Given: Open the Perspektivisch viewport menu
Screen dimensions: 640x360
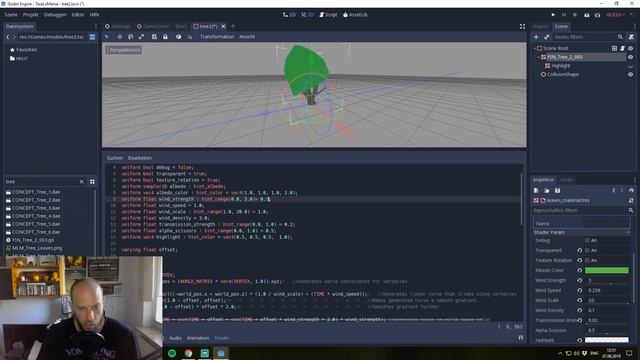Looking at the screenshot, I should tap(124, 50).
